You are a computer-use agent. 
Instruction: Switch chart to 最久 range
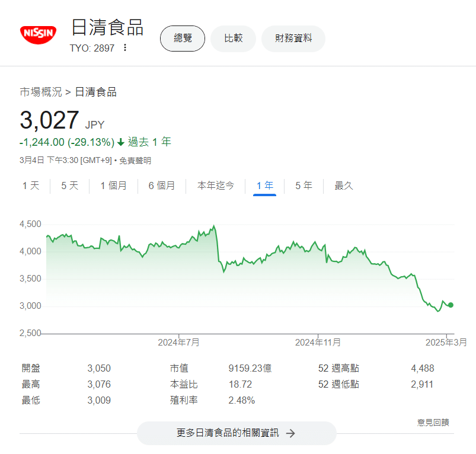344,186
